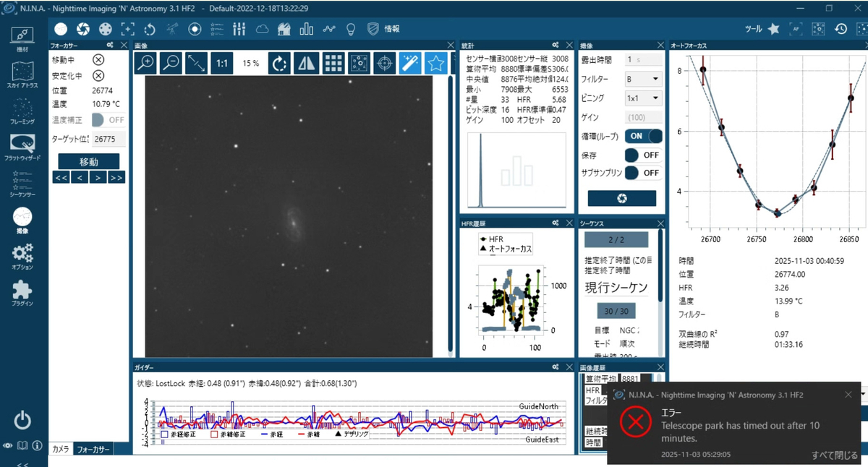
Task: Turn off the loop (循環) ON toggle
Action: click(x=644, y=135)
